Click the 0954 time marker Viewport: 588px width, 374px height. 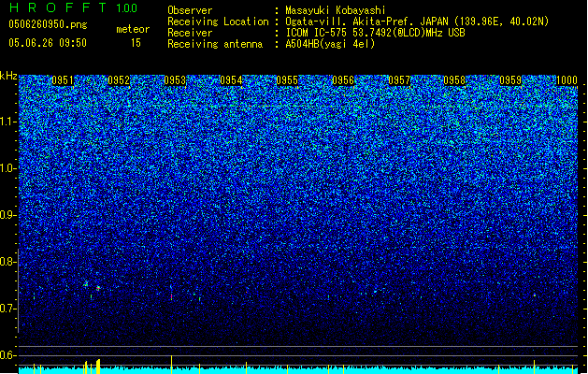click(231, 80)
